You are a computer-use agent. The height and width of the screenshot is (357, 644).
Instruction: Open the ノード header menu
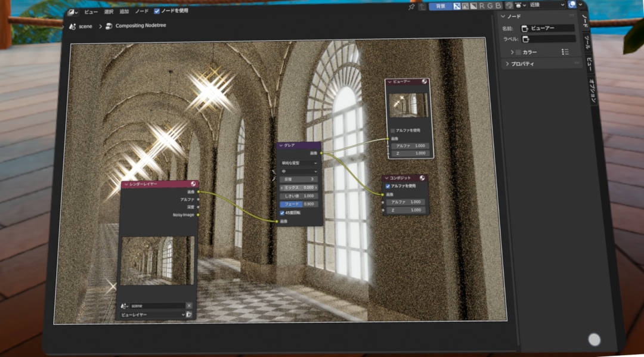click(142, 11)
